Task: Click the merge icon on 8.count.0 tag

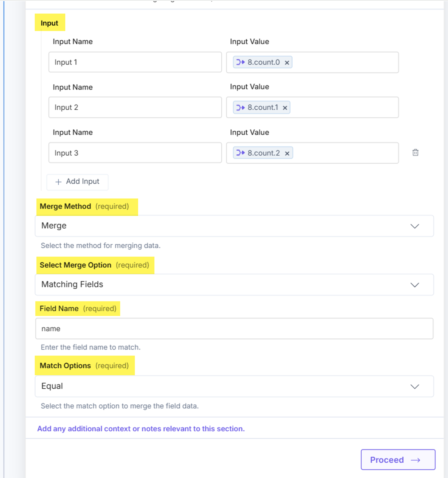Action: tap(240, 62)
